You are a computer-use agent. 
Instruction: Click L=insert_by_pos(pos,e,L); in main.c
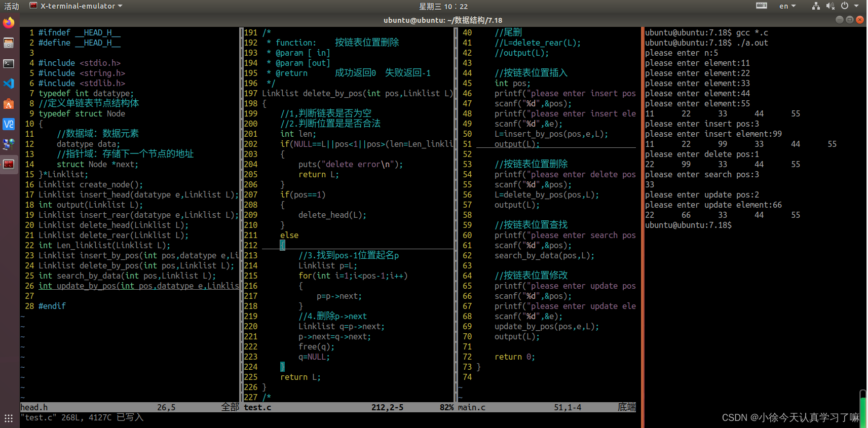coord(551,134)
